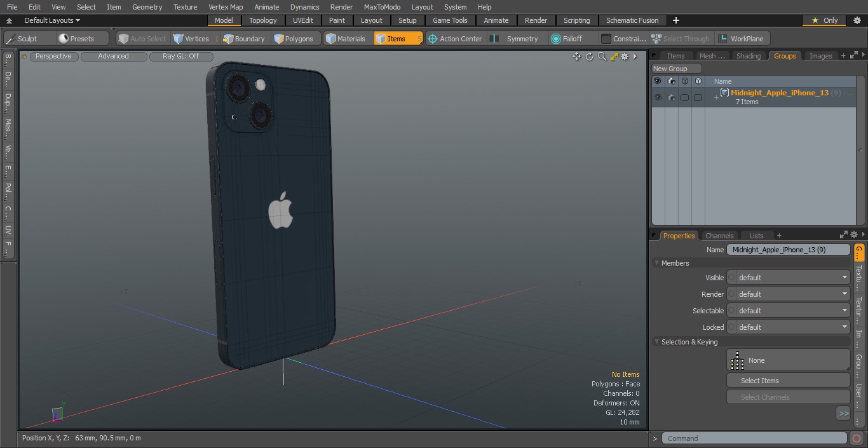Open the Visible dropdown

click(788, 278)
